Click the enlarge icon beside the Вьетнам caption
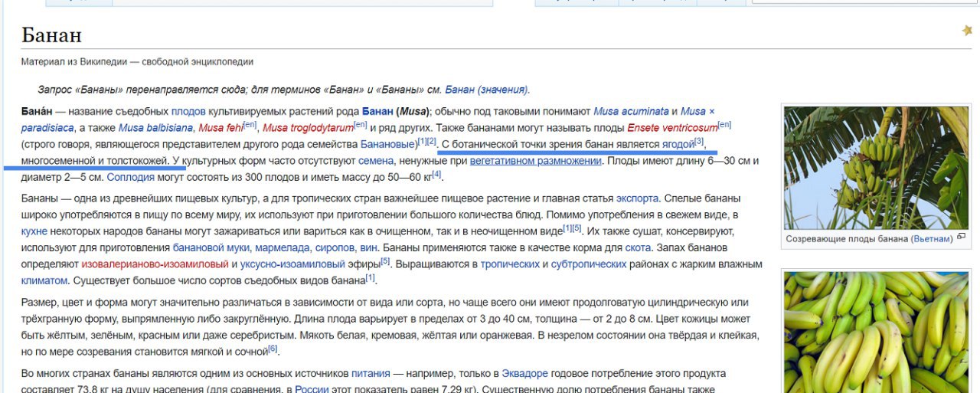This screenshot has width=980, height=393. [x=961, y=237]
